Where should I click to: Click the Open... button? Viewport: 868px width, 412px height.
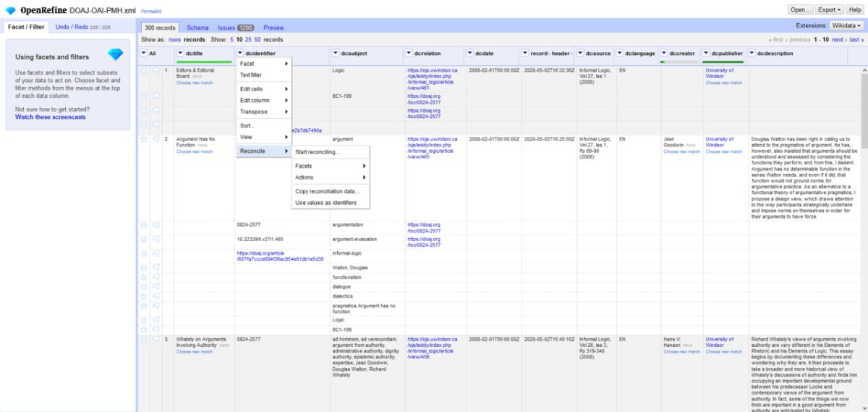pyautogui.click(x=800, y=10)
